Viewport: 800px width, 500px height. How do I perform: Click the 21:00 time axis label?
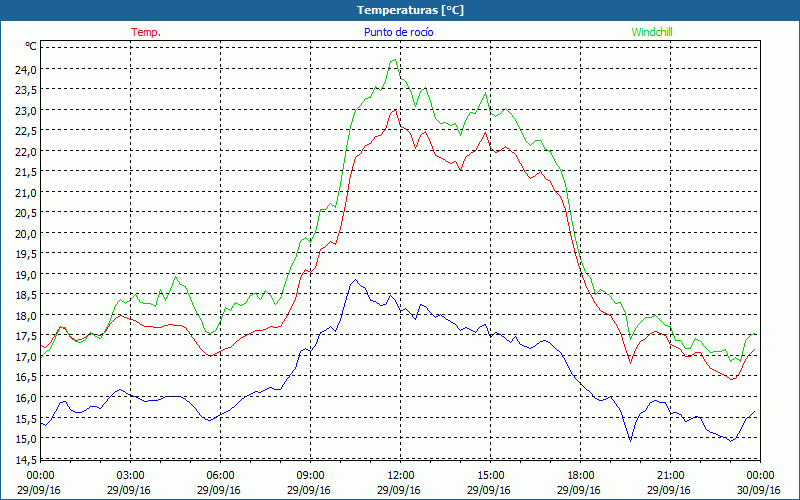click(670, 476)
